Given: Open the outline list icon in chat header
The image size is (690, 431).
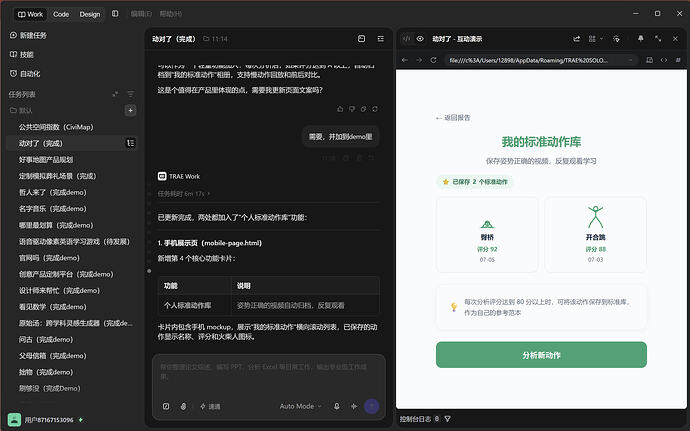Looking at the screenshot, I should tap(381, 39).
